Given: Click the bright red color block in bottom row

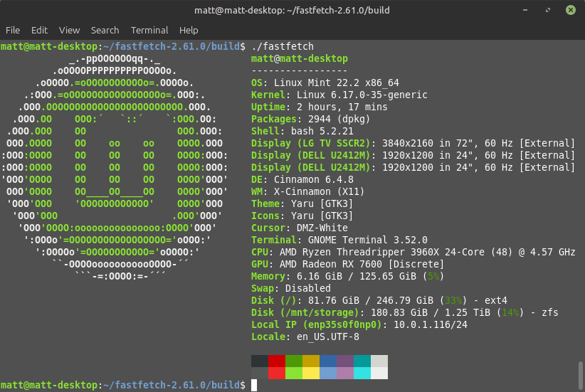Looking at the screenshot, I should tap(277, 373).
